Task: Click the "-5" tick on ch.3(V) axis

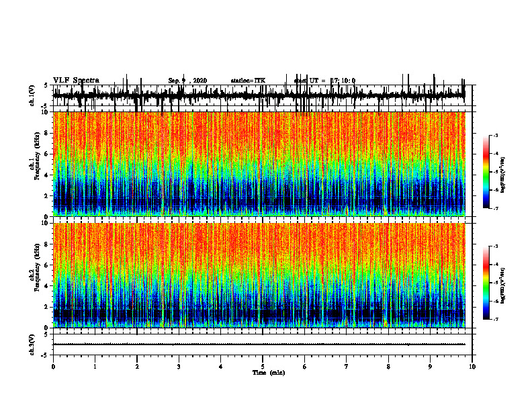Action: click(x=46, y=355)
